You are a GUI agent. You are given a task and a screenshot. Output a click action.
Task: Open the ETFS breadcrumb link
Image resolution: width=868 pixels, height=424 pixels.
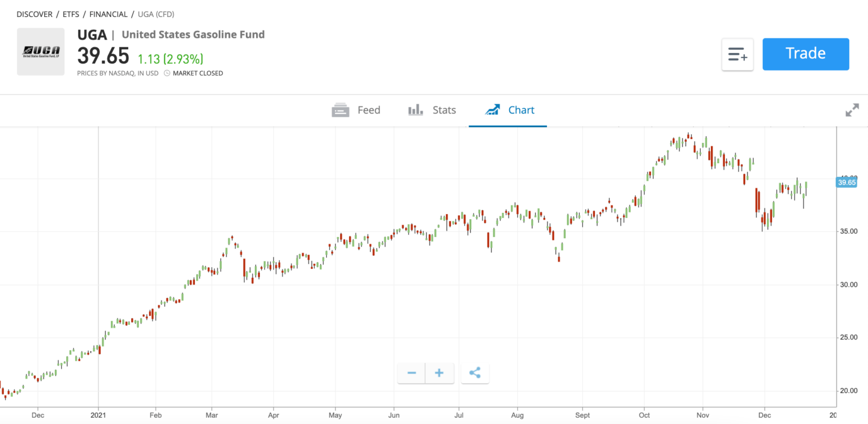(x=71, y=14)
